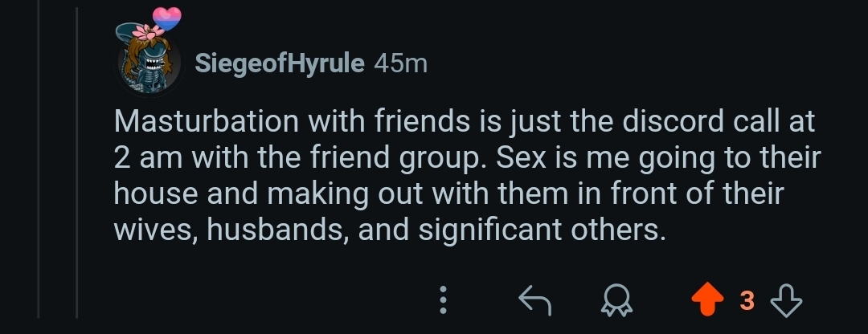Click the "house" word in third line

[x=156, y=194]
